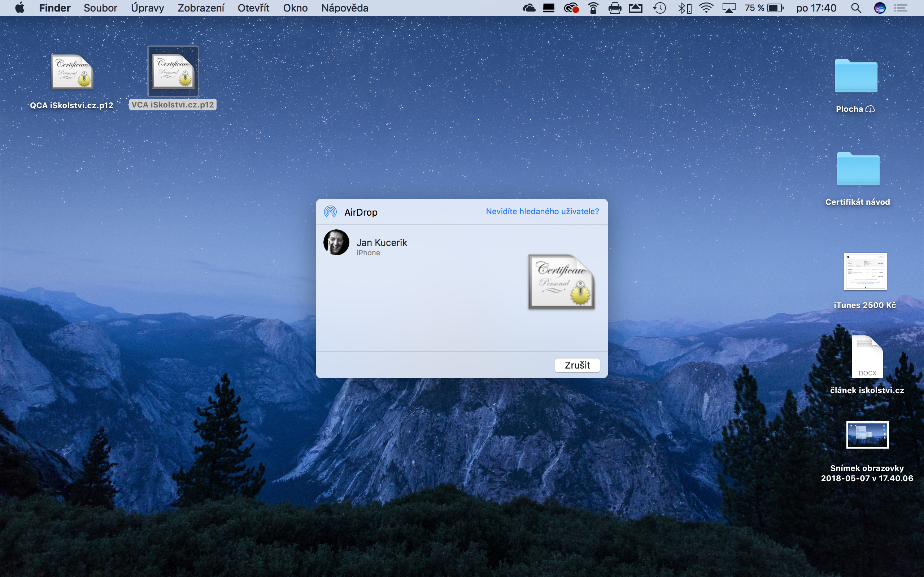Select the QCA iSkolstvi.cz.p12 certificate file
Screen dimensions: 924x577
(x=72, y=72)
